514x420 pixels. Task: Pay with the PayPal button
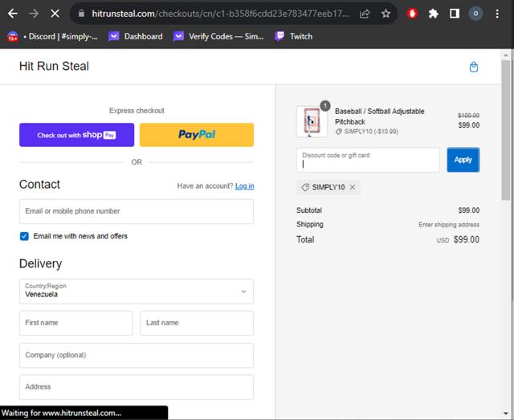click(197, 135)
